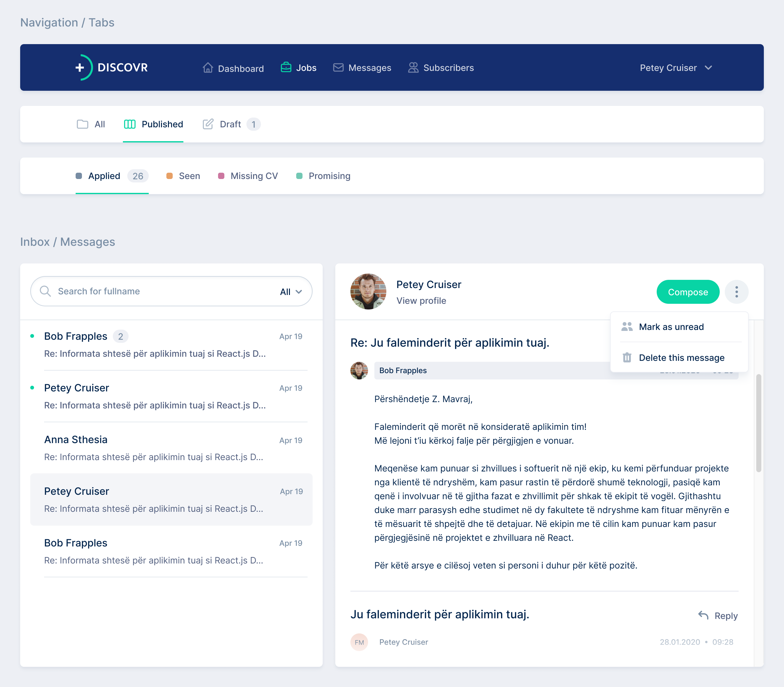Click the trash icon in popup menu
This screenshot has width=784, height=687.
pyautogui.click(x=627, y=357)
